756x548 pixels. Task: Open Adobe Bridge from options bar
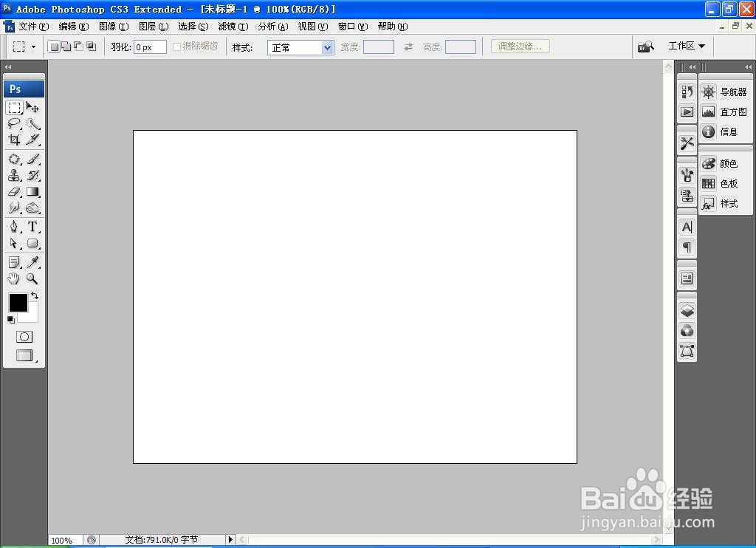coord(645,47)
